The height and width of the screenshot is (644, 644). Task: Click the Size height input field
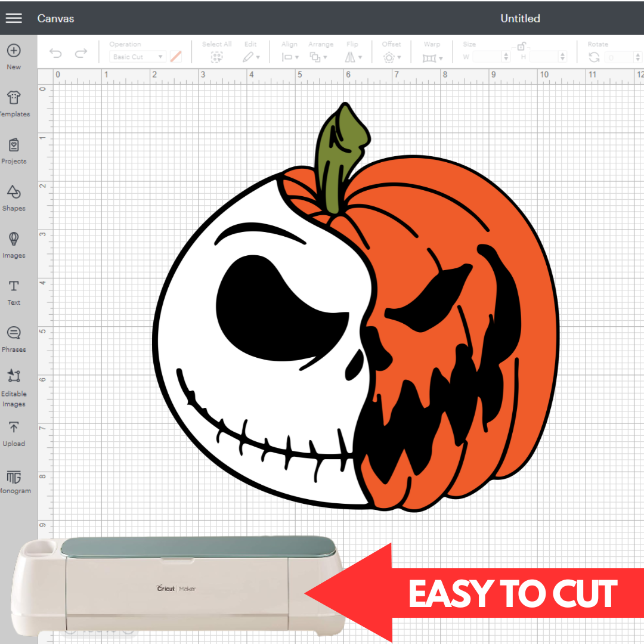544,57
